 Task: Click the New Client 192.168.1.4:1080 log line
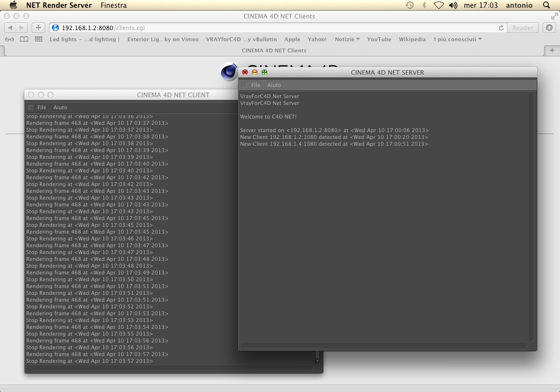tap(334, 144)
